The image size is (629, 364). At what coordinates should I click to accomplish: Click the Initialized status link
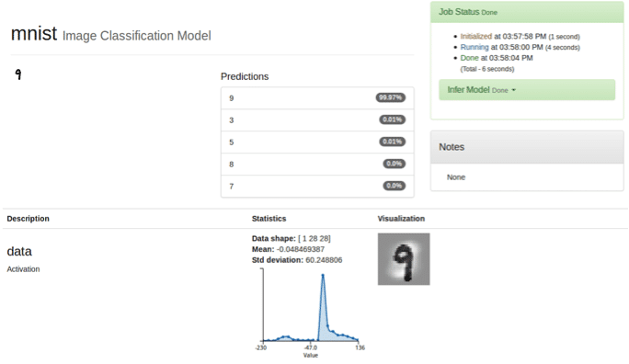click(x=475, y=37)
